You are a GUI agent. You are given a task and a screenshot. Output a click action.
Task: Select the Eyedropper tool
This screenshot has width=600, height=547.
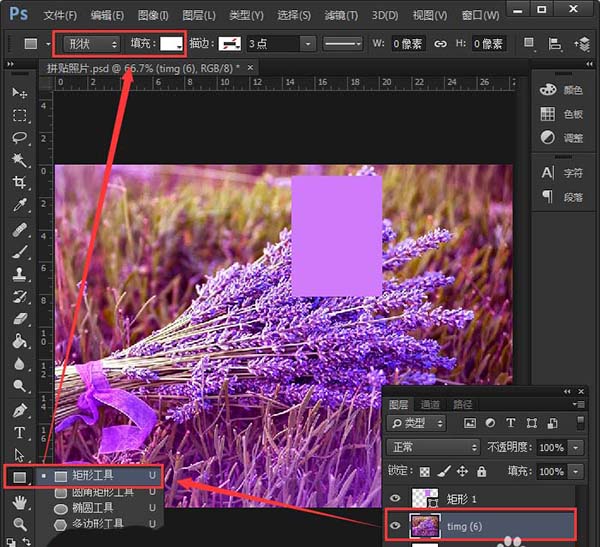pos(19,206)
